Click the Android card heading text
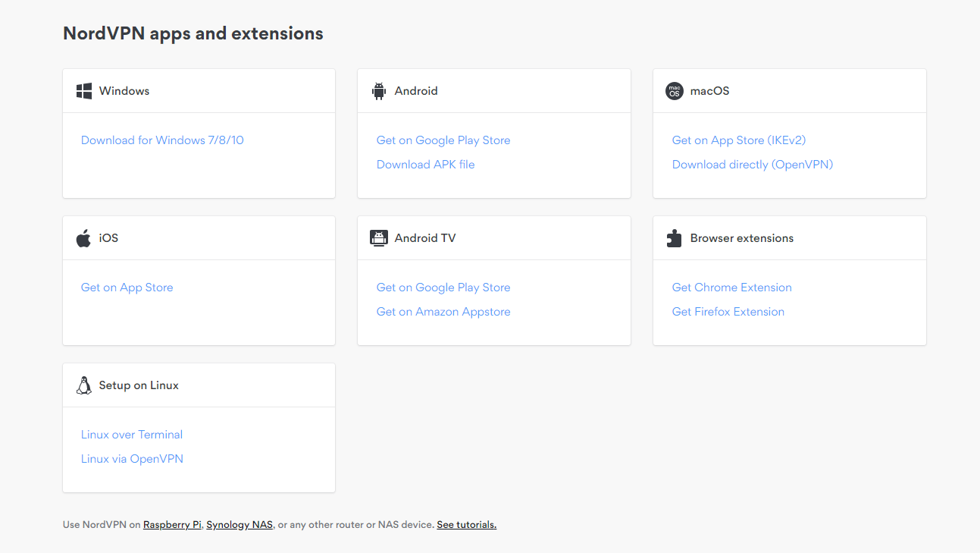This screenshot has width=980, height=553. [416, 91]
